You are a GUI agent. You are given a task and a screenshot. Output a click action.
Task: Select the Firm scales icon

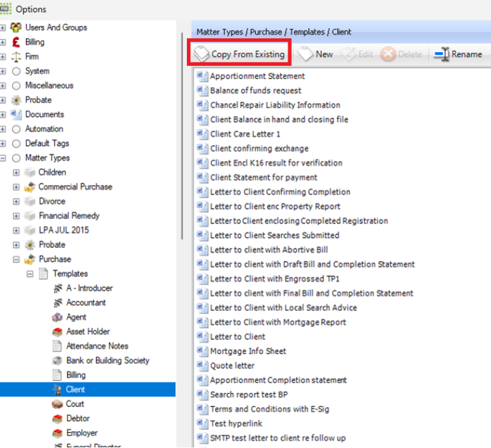point(16,56)
